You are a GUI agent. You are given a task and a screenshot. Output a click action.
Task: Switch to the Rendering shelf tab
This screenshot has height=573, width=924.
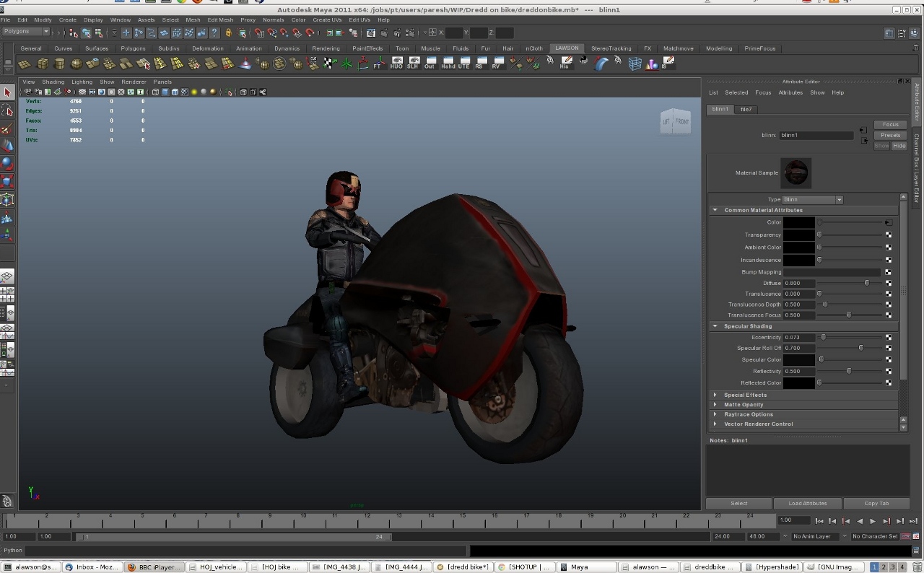pyautogui.click(x=326, y=48)
